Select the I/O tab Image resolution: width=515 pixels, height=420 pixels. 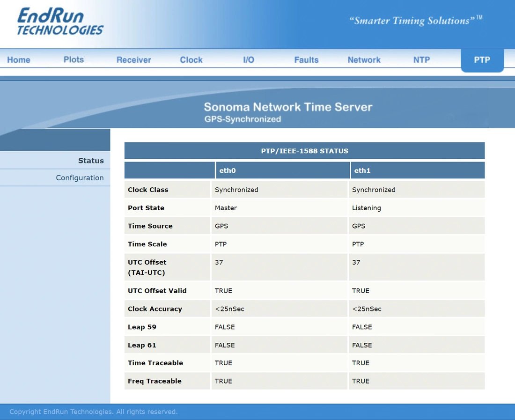coord(249,60)
